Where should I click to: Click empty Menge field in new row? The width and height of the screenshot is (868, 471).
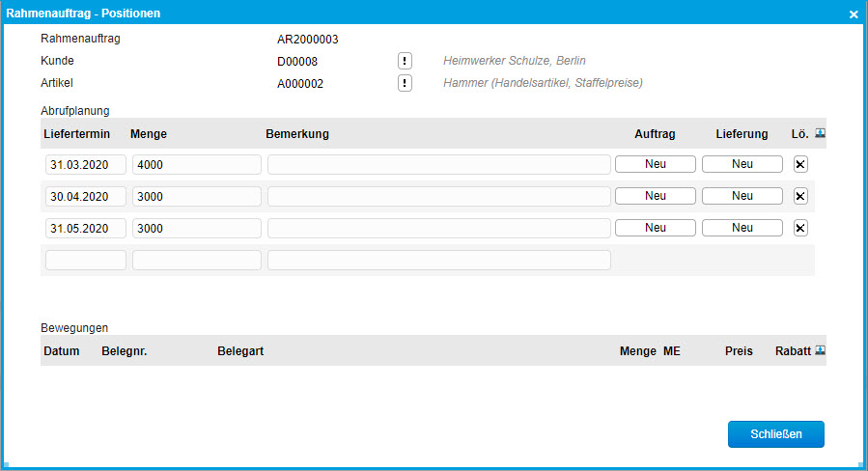tap(197, 261)
